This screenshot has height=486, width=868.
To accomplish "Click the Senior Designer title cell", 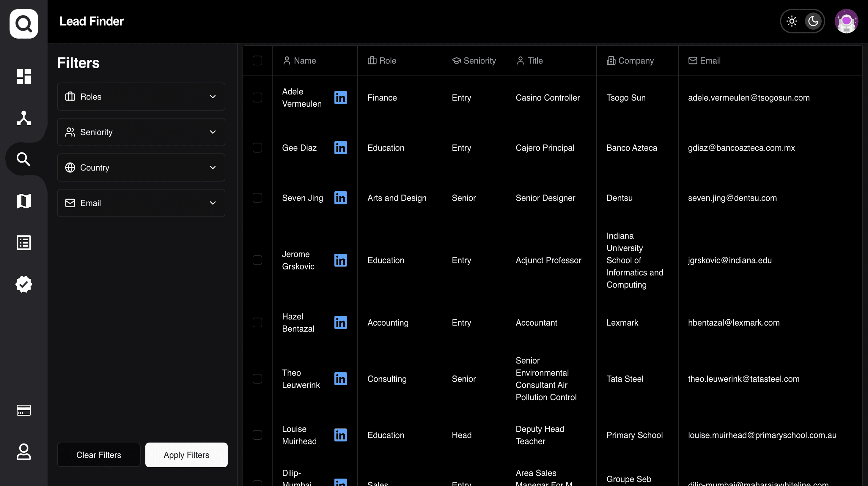I will click(545, 198).
